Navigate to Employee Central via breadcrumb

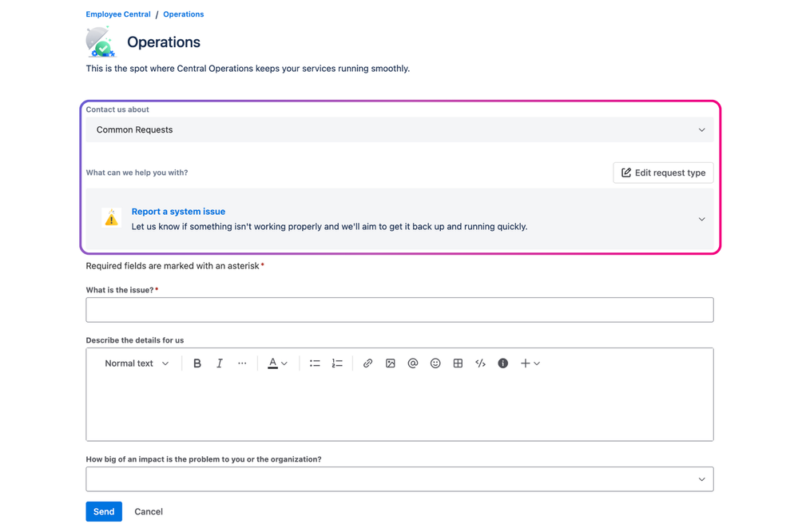pos(117,14)
